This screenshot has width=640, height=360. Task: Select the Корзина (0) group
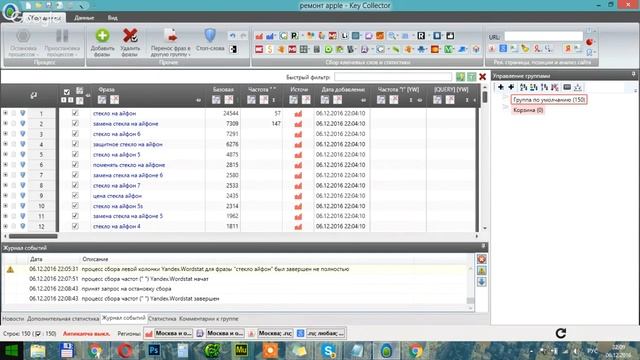point(528,110)
